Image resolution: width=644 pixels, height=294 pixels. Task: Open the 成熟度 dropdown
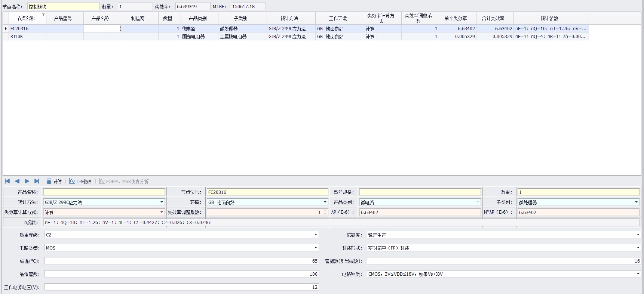click(x=638, y=235)
